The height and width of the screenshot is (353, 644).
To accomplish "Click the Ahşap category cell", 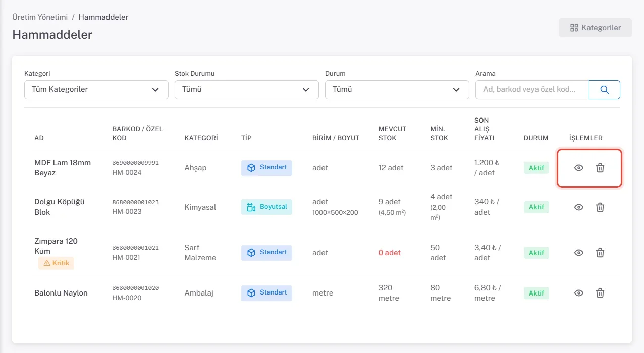I will pyautogui.click(x=196, y=168).
